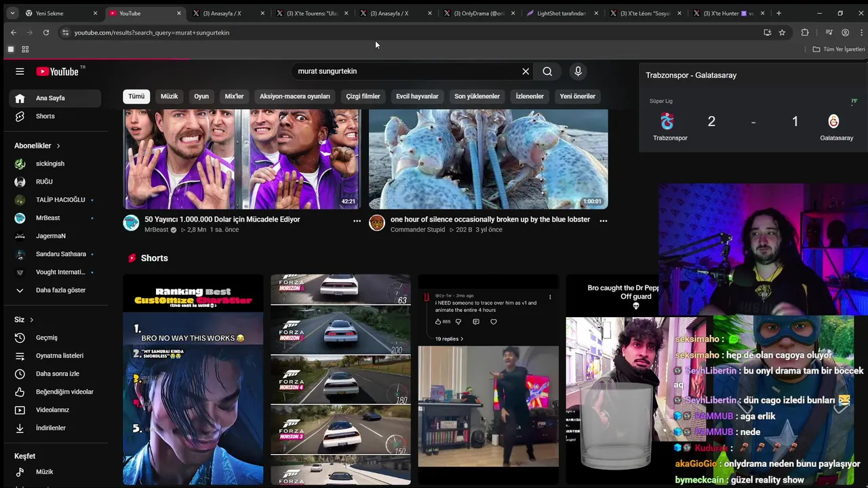Expand the Siz section chevron
The height and width of the screenshot is (488, 868).
[31, 320]
